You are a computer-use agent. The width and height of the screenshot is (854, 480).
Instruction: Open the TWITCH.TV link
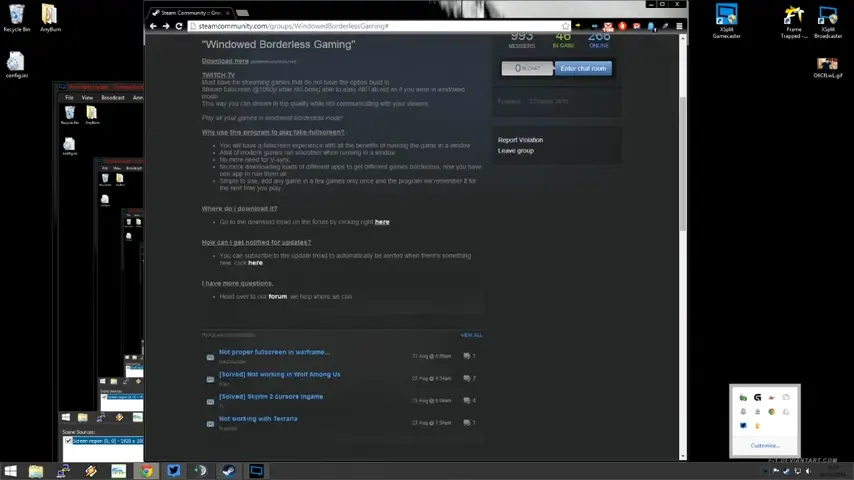pos(218,75)
